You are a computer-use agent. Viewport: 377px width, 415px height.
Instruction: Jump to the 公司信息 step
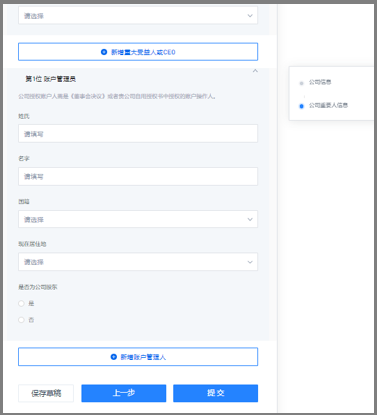(320, 82)
